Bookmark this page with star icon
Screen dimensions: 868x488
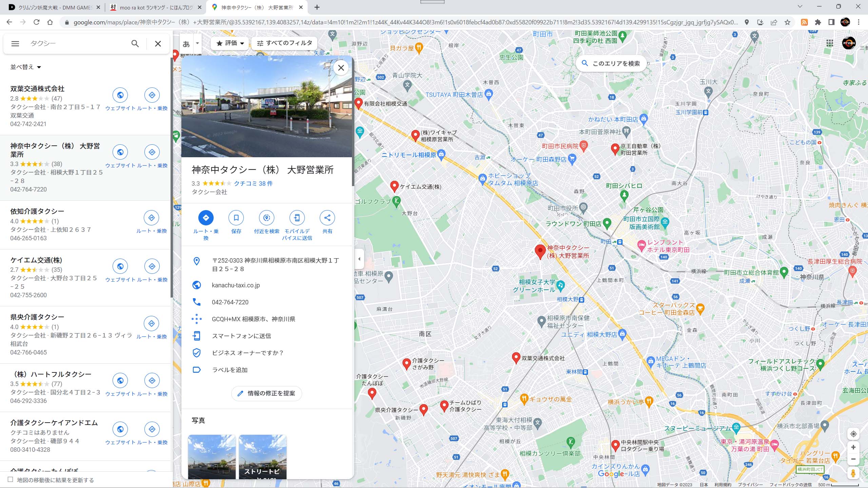pyautogui.click(x=787, y=22)
